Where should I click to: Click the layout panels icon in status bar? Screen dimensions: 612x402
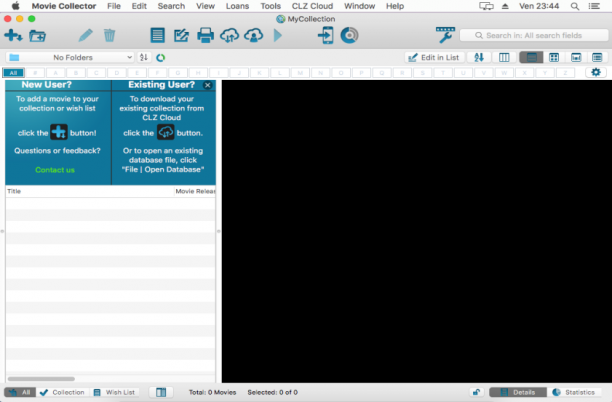[161, 392]
